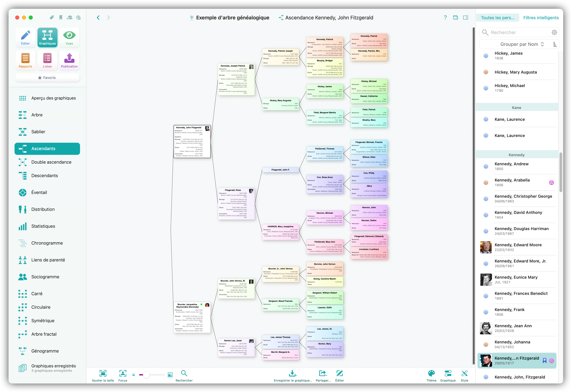The width and height of the screenshot is (572, 392).
Task: Select Distribution chart
Action: coord(47,209)
